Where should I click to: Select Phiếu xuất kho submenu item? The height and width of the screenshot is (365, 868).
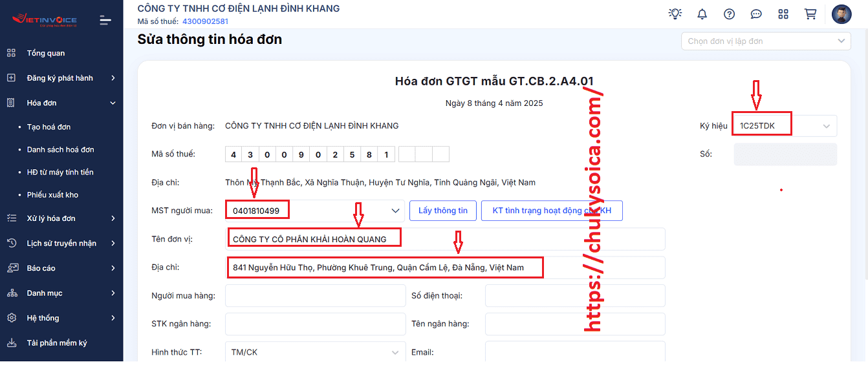coord(52,195)
